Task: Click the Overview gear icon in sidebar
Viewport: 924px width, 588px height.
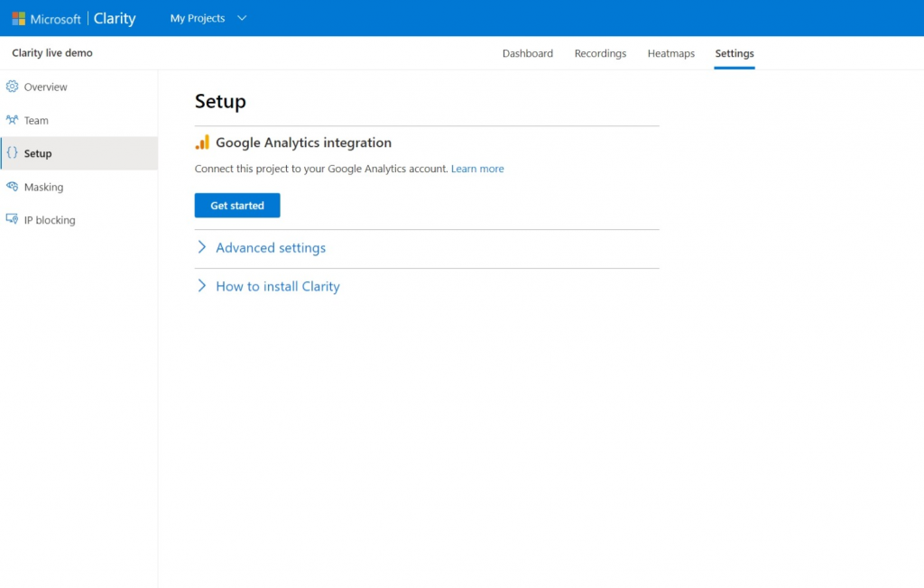Action: (x=12, y=87)
